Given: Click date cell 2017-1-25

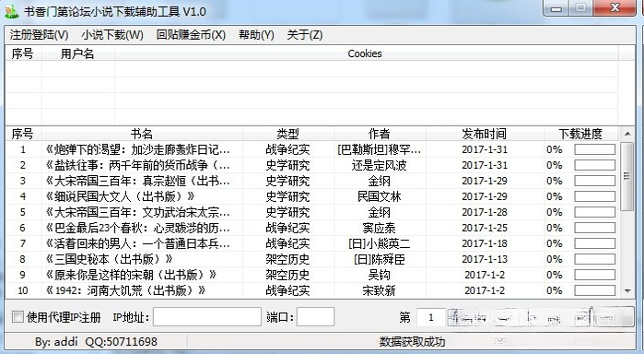Looking at the screenshot, I should 485,228.
